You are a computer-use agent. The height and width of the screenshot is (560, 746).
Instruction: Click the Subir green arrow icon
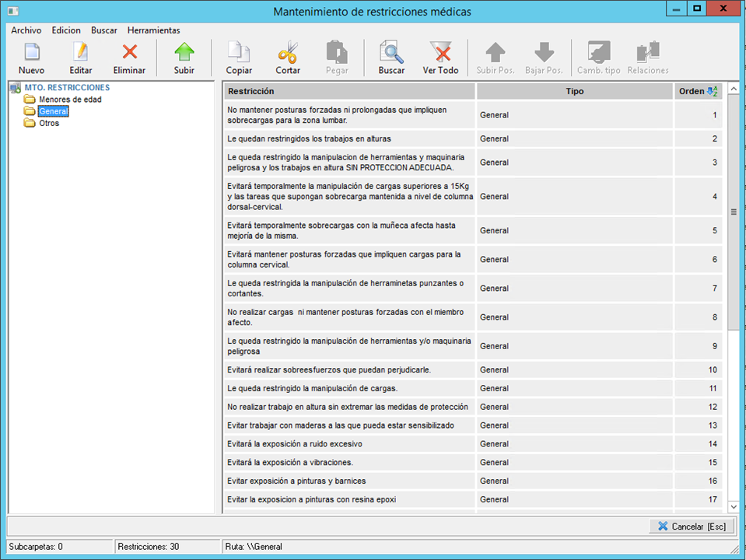[184, 53]
